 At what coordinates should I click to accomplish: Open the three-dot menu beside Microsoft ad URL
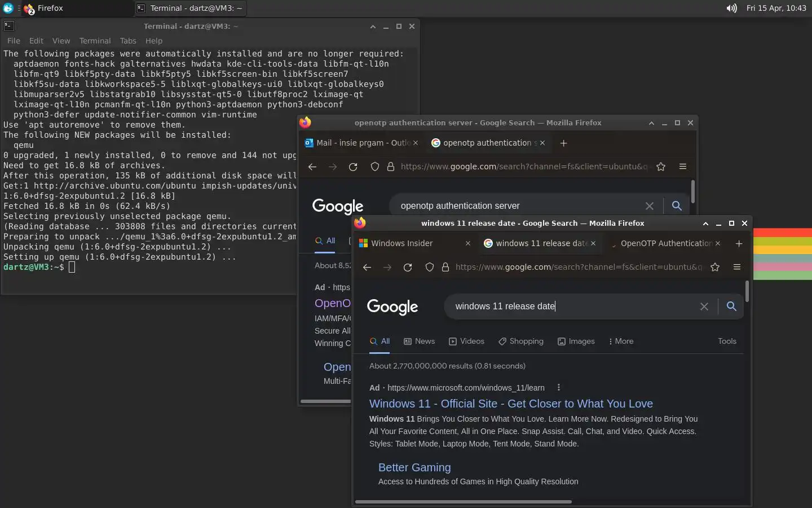(559, 388)
